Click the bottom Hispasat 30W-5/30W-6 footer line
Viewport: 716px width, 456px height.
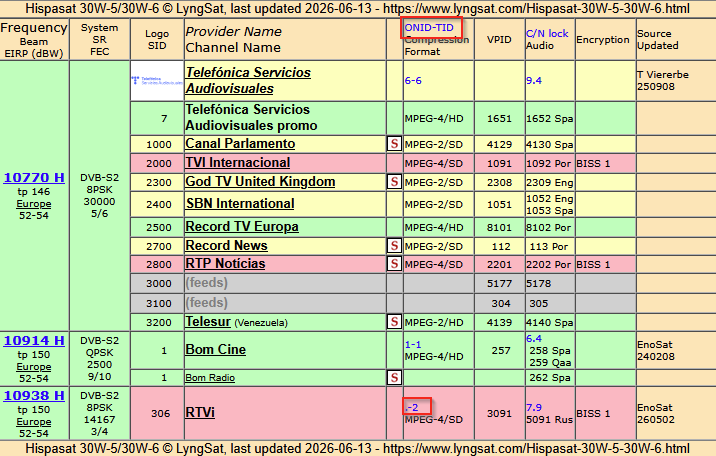(358, 448)
